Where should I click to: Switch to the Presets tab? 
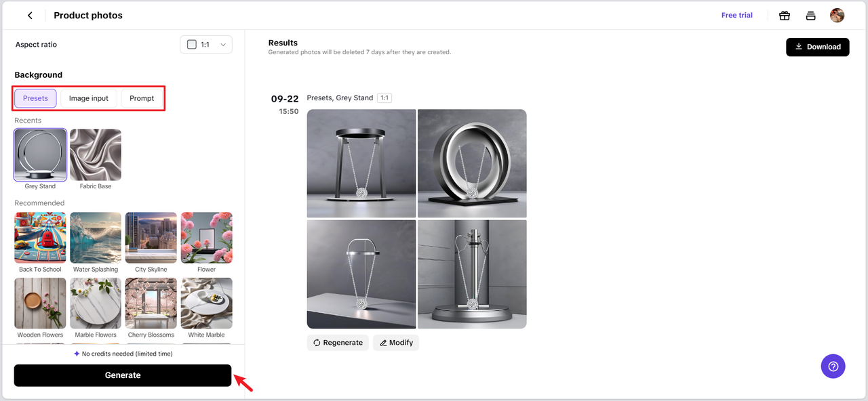pyautogui.click(x=35, y=98)
